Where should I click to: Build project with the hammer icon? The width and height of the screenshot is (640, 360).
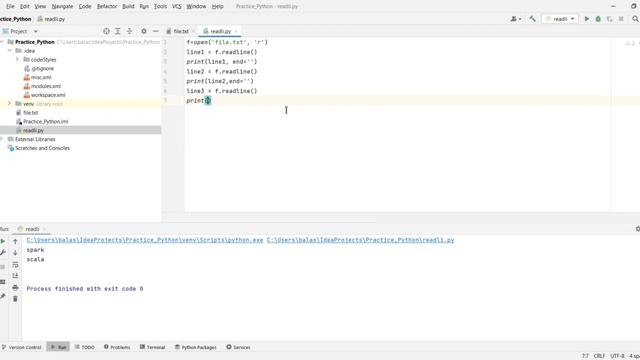[532, 19]
